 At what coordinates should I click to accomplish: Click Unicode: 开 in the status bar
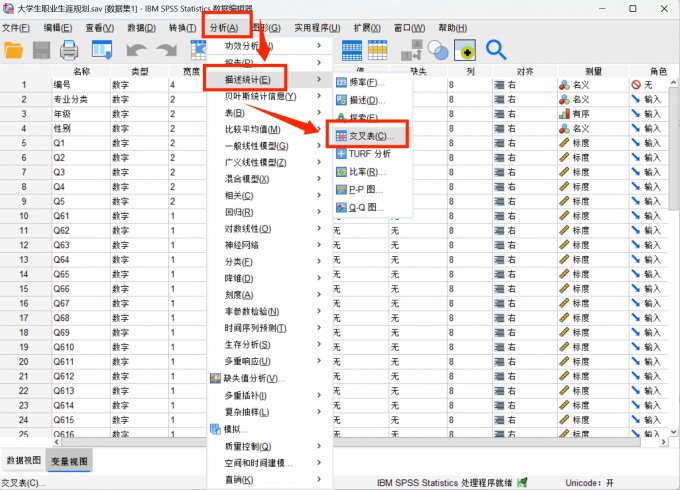[x=589, y=483]
